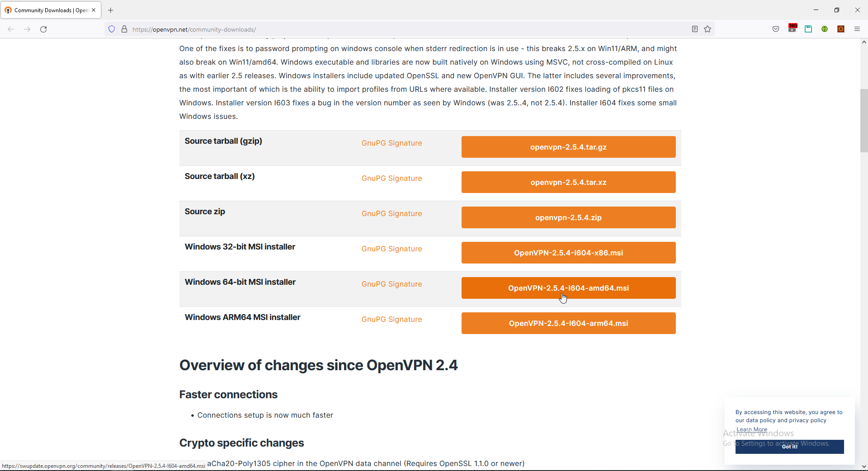Click the 'Overview of changes since OpenVPN 2.4' heading
Viewport: 868px width, 471px height.
coord(318,365)
